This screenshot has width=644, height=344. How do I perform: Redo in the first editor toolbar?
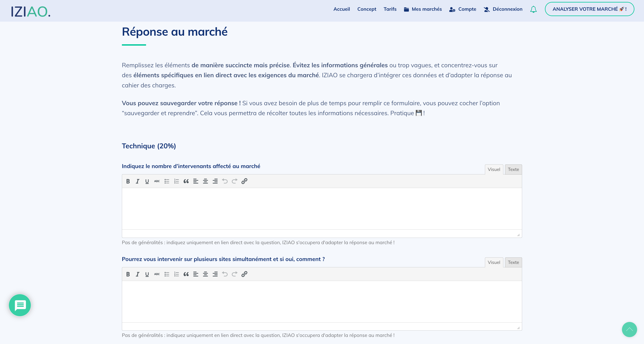(x=234, y=181)
